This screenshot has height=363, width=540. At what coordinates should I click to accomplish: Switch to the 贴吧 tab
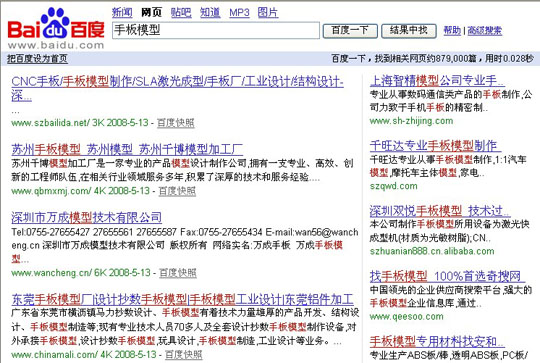coord(181,13)
